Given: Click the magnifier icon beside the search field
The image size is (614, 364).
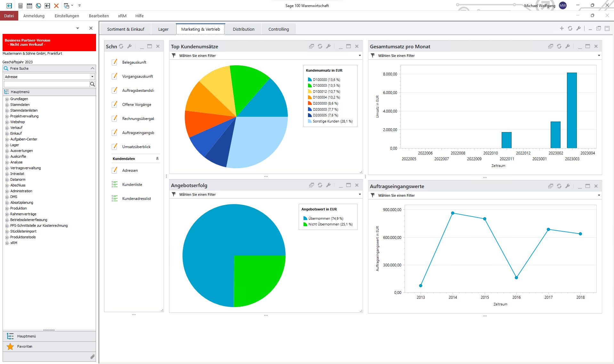Looking at the screenshot, I should 93,84.
